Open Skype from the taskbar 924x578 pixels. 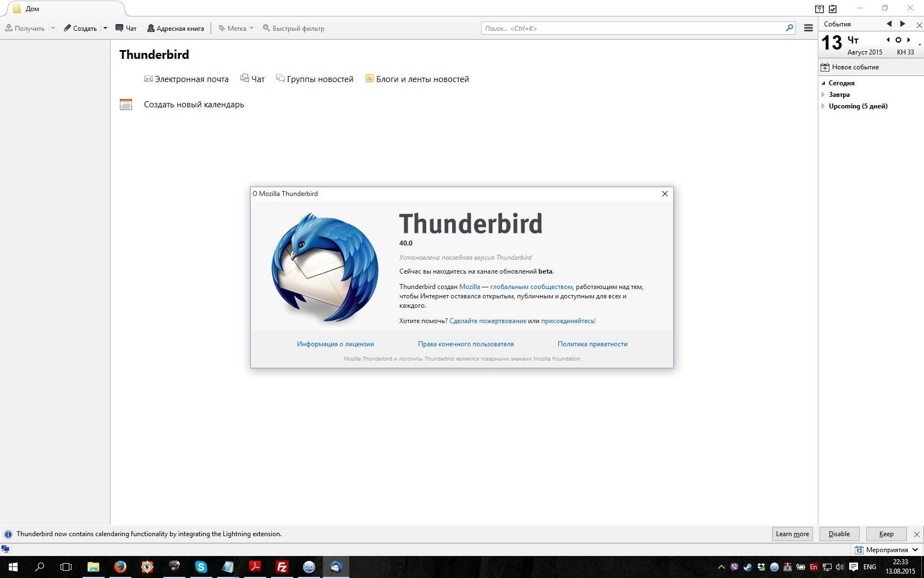coord(201,567)
